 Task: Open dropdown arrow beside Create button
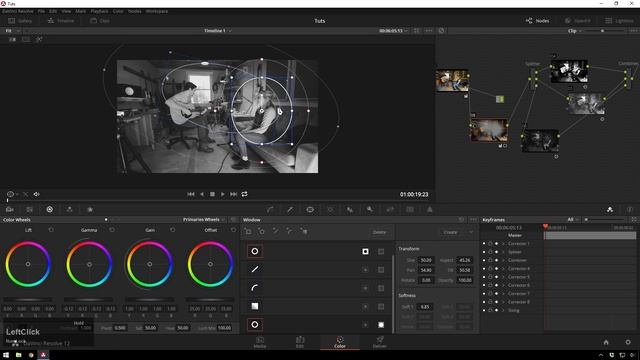click(x=471, y=232)
